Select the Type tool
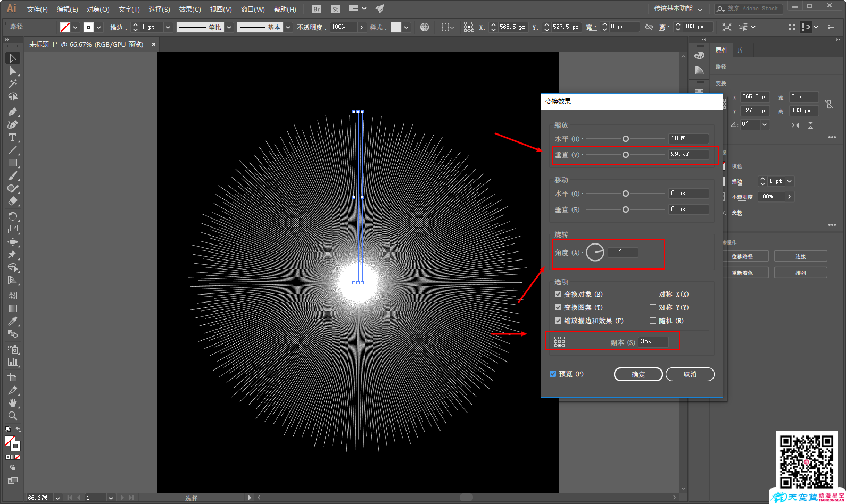This screenshot has height=504, width=846. pos(13,137)
